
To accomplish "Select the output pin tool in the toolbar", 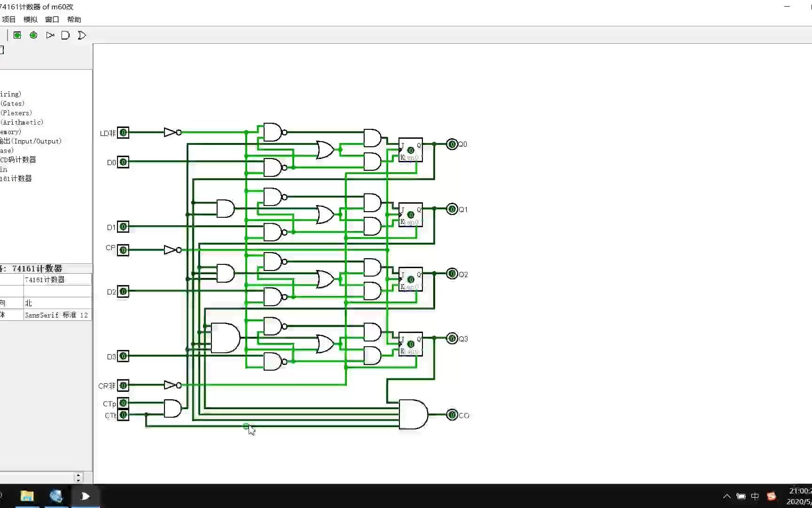I will click(x=33, y=35).
